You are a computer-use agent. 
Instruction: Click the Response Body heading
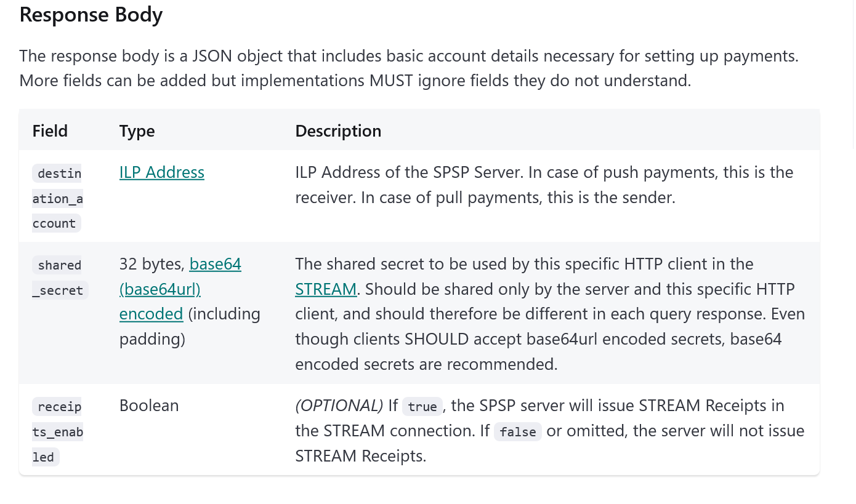[91, 14]
